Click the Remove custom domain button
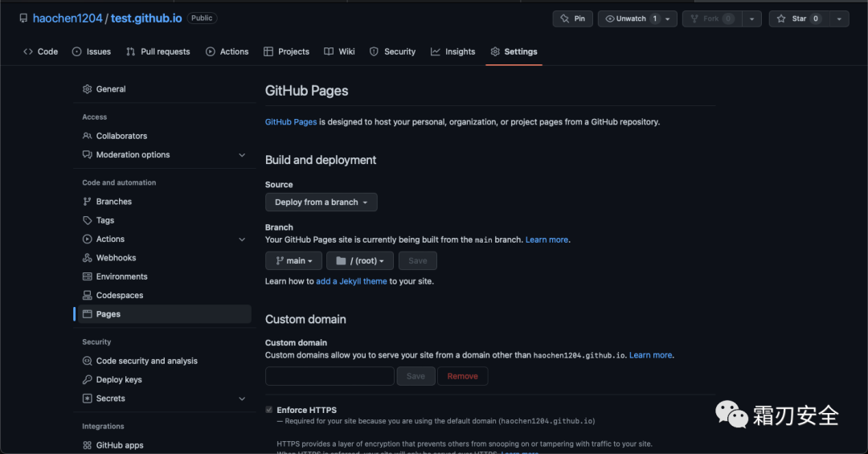Viewport: 868px width, 454px height. pos(463,376)
